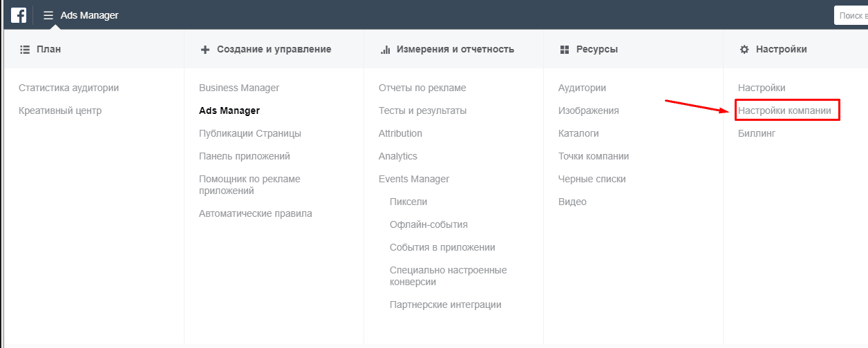Open Биллинг

[757, 133]
